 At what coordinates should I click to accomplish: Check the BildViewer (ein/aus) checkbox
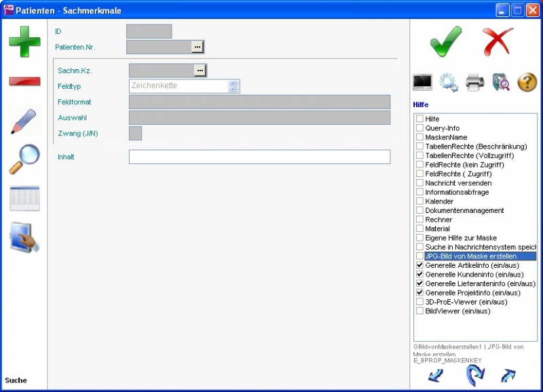point(419,311)
